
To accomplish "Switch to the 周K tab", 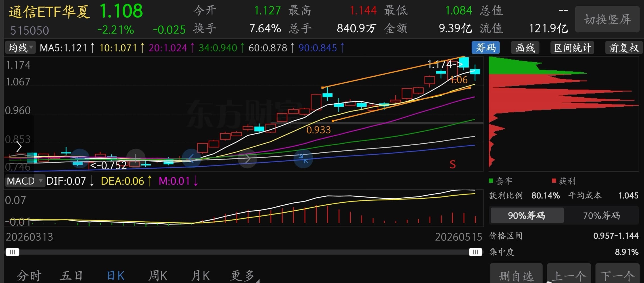I will 158,276.
